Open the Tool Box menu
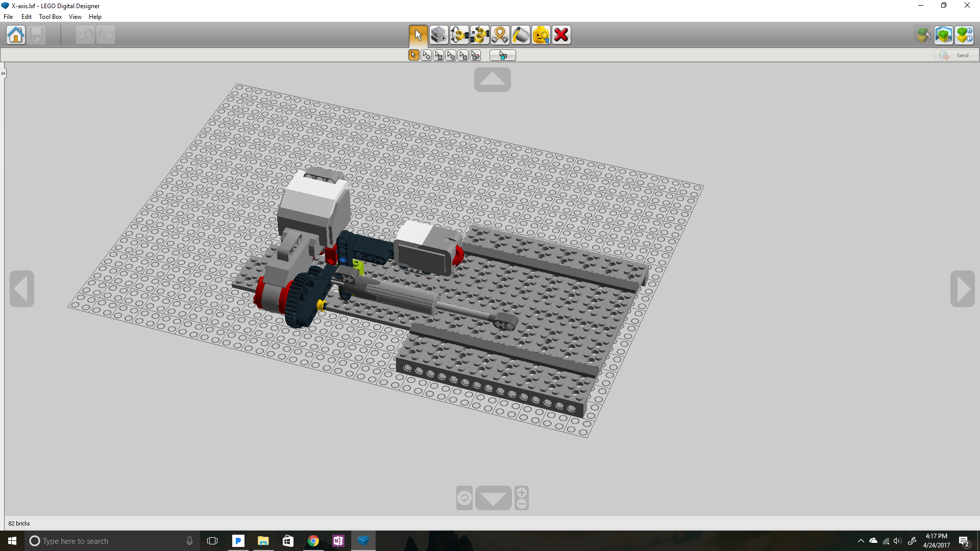980x551 pixels. (x=50, y=16)
